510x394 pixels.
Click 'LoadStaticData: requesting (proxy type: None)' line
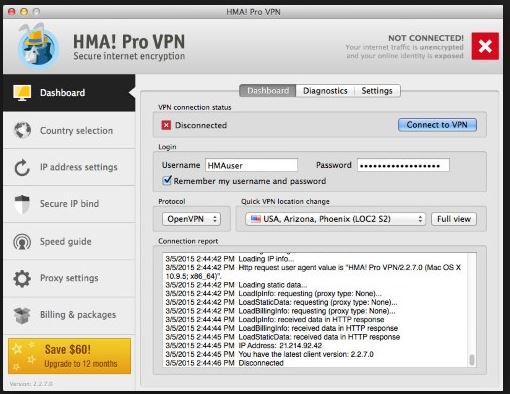(x=281, y=302)
